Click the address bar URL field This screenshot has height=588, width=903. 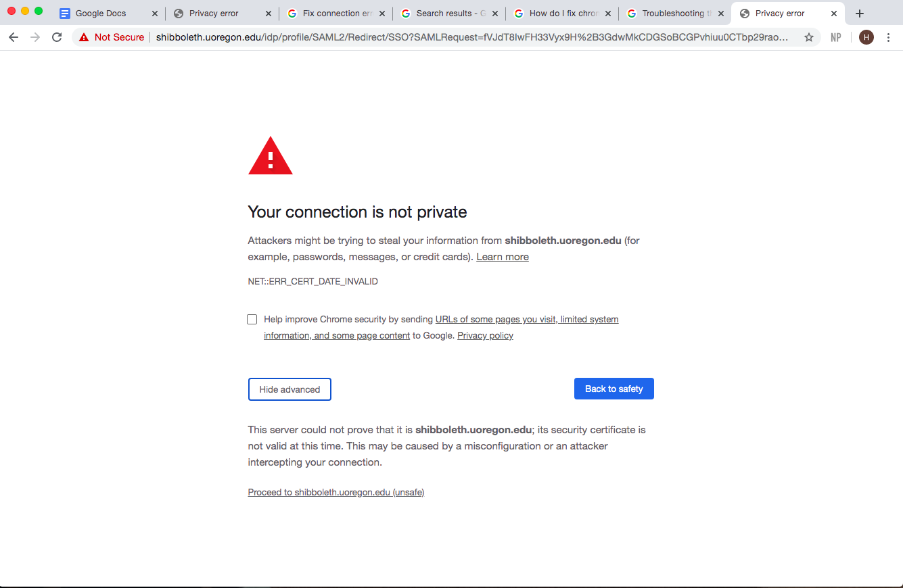pos(471,37)
